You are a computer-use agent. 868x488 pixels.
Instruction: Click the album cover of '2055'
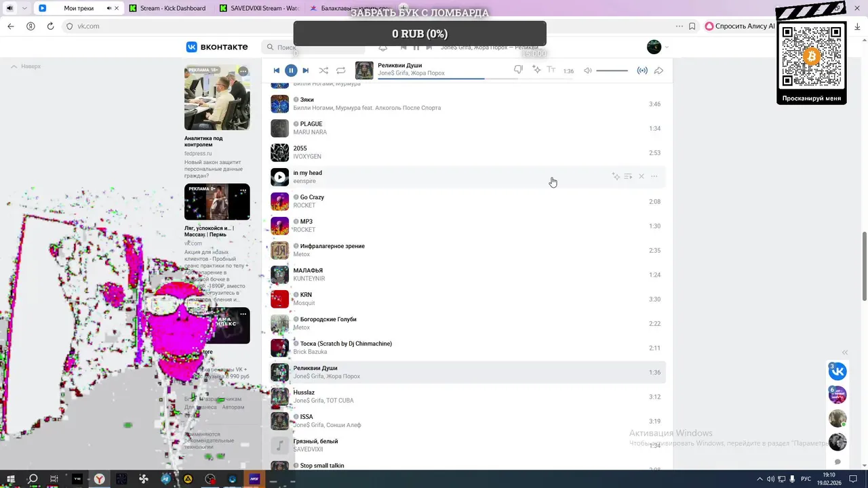tap(279, 152)
